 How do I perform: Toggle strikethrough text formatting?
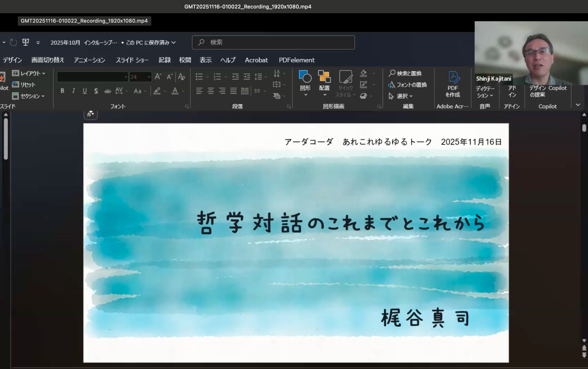point(107,91)
